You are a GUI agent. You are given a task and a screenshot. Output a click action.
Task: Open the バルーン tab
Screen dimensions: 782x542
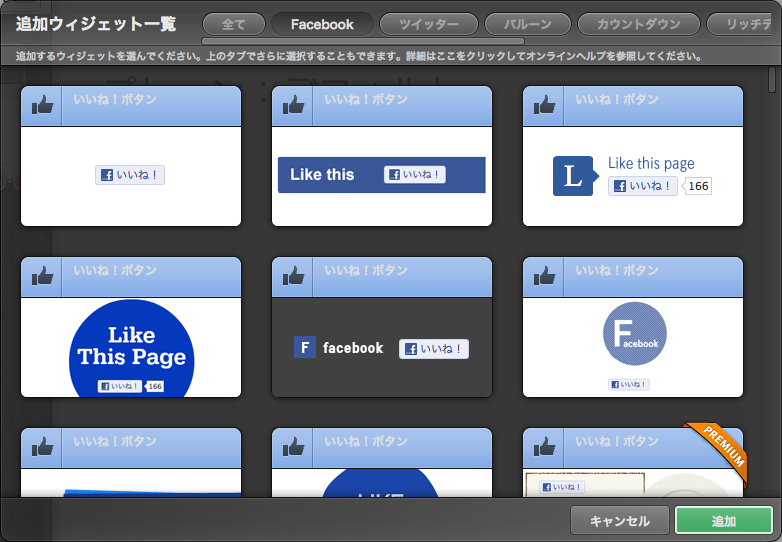[528, 24]
